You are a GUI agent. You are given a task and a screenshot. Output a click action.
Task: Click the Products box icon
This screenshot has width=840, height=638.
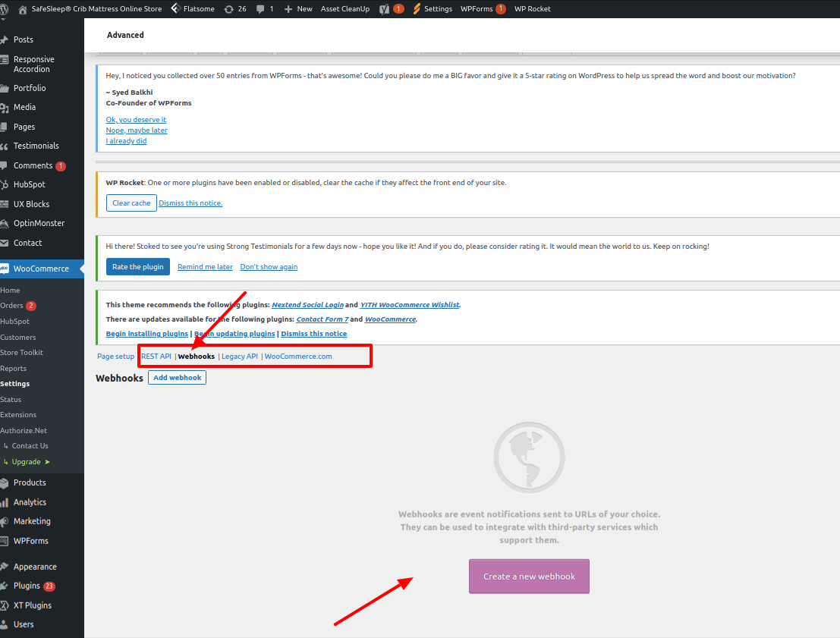5,482
